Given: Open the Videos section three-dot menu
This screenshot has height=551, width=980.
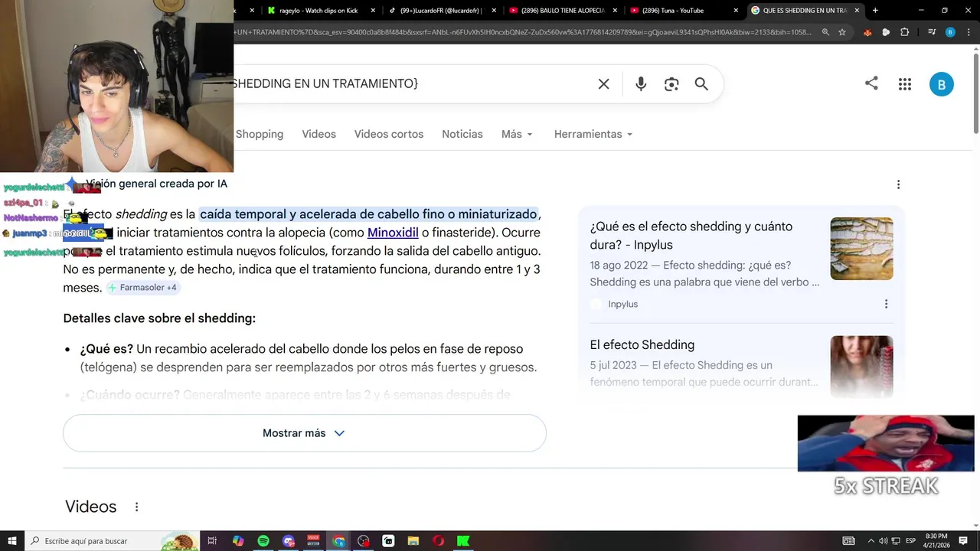Looking at the screenshot, I should [136, 507].
